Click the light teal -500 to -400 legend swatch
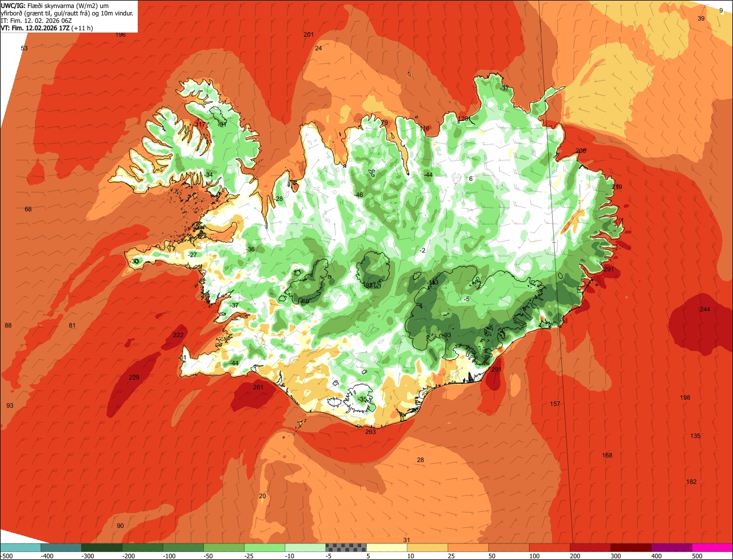The width and height of the screenshot is (733, 560). [x=21, y=547]
